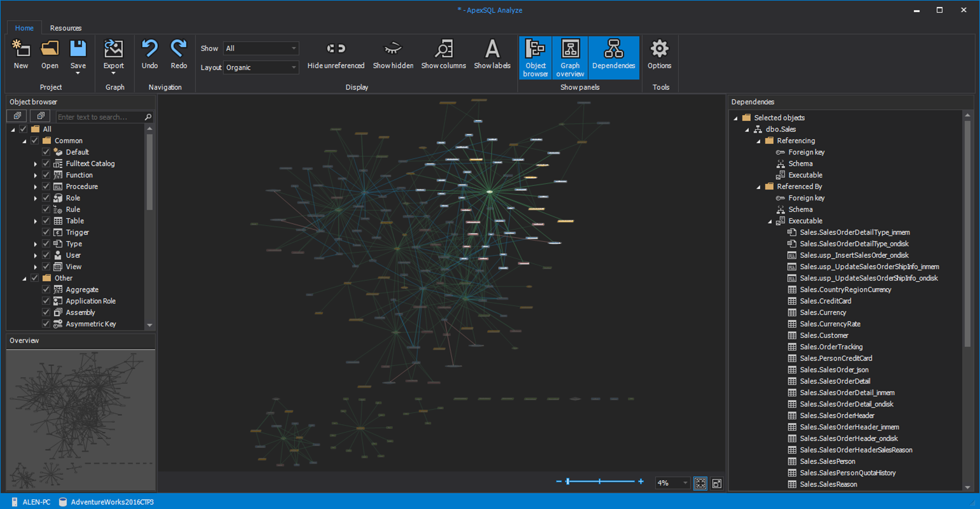
Task: Open the Options gear tool
Action: 659,50
